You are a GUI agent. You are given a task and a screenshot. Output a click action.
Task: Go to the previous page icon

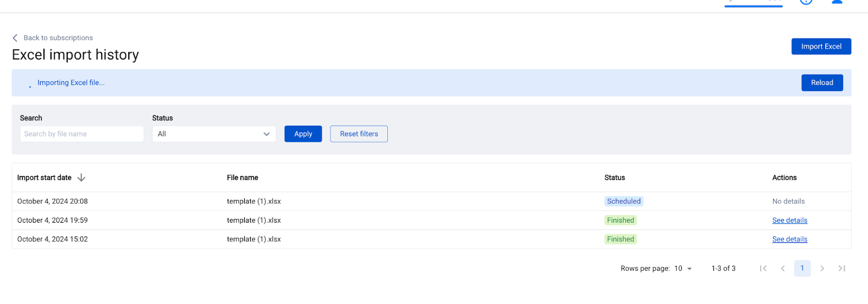(783, 269)
